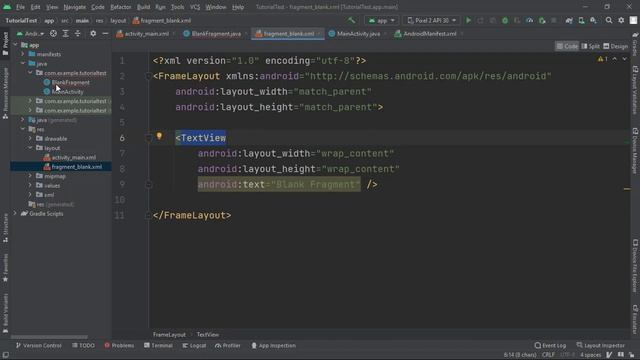Switch editor to Code view
The image size is (640, 360).
pos(567,47)
